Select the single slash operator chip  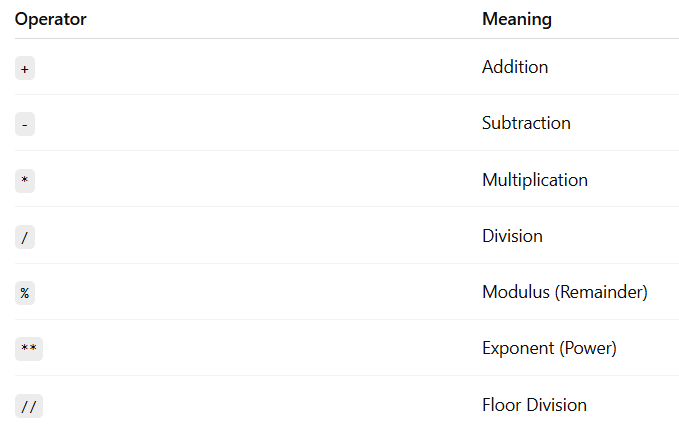point(25,237)
